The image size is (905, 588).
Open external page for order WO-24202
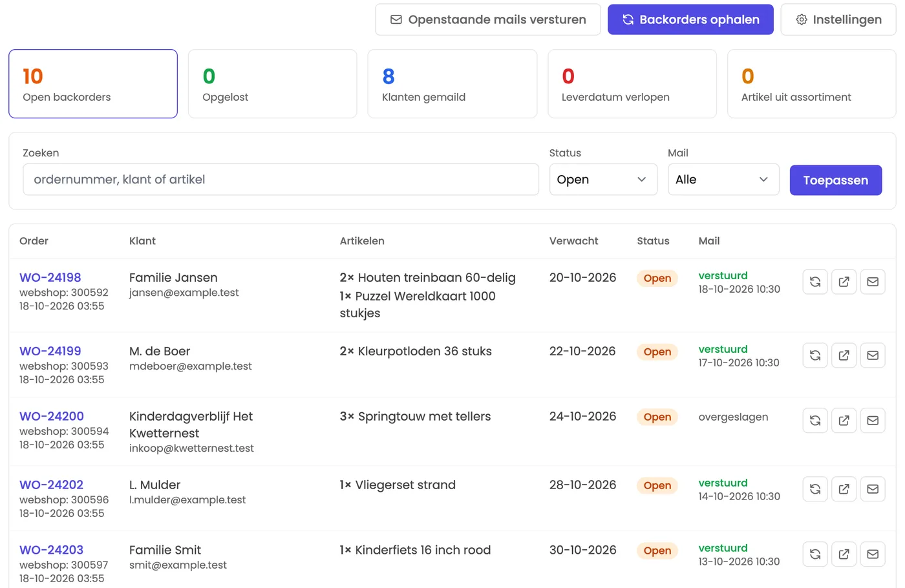click(844, 489)
